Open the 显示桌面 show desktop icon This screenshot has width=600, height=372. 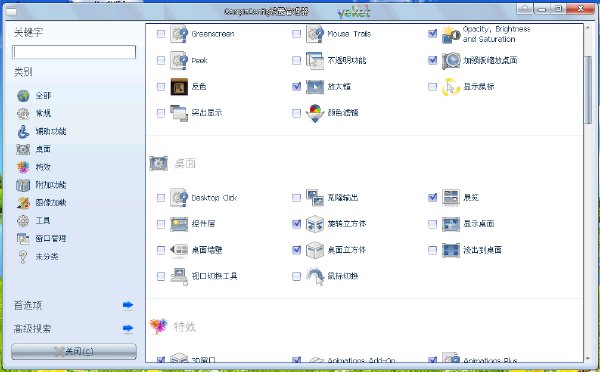[451, 224]
